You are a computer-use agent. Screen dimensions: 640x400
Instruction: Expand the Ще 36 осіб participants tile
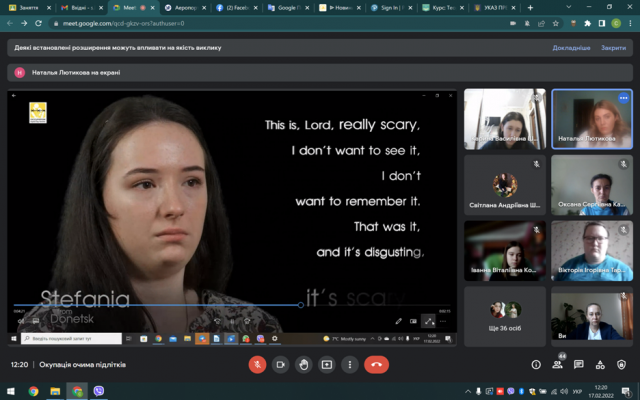(505, 316)
